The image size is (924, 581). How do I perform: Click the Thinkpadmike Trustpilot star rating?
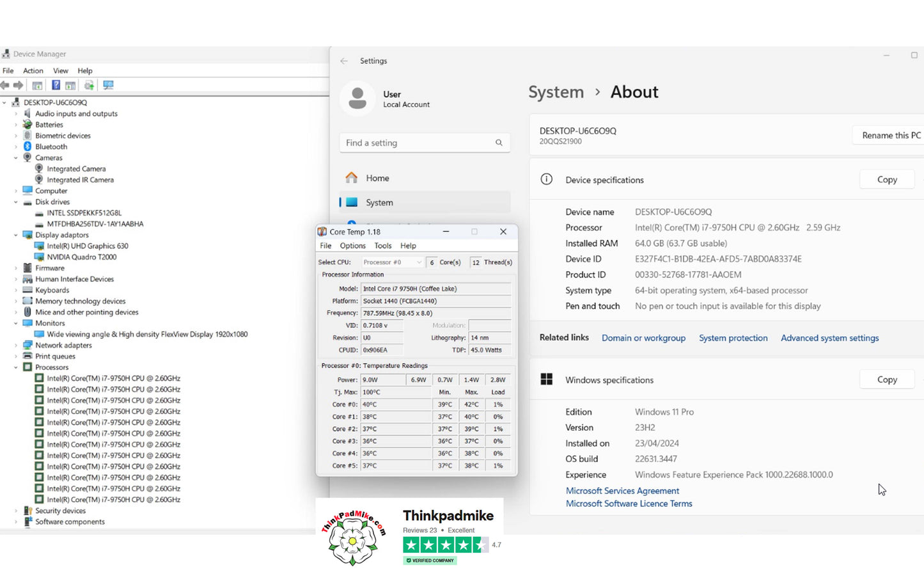tap(446, 545)
